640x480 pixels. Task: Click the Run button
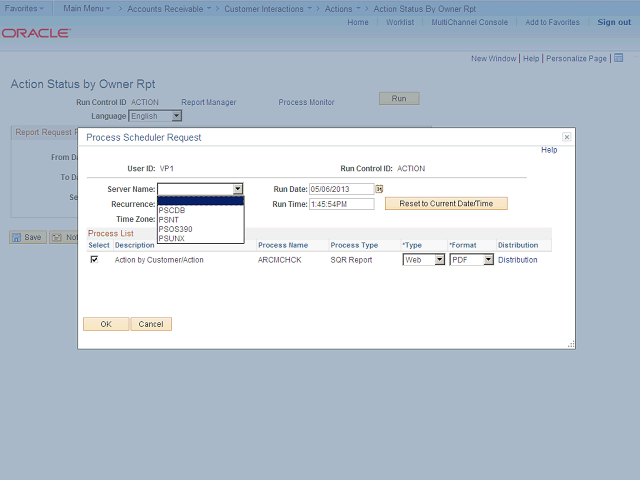399,98
